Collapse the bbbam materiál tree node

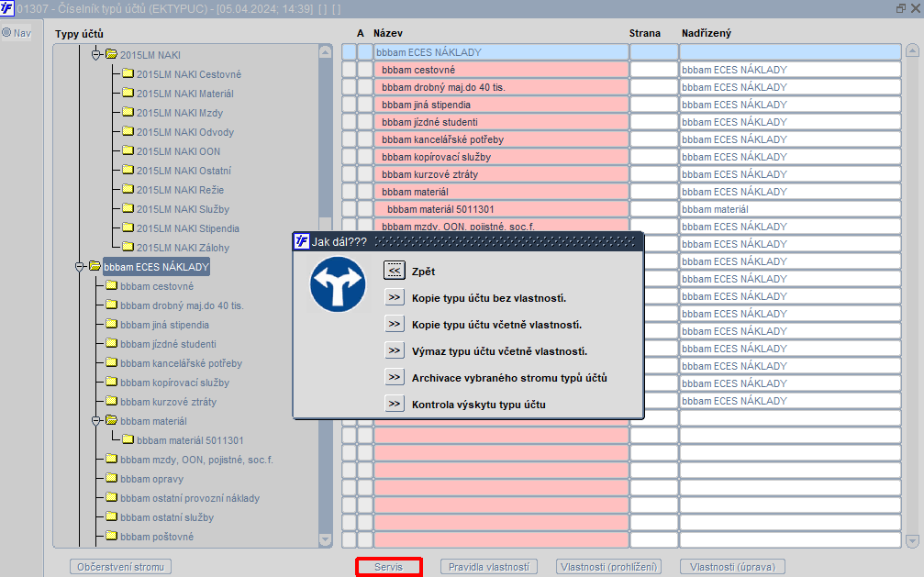[96, 421]
